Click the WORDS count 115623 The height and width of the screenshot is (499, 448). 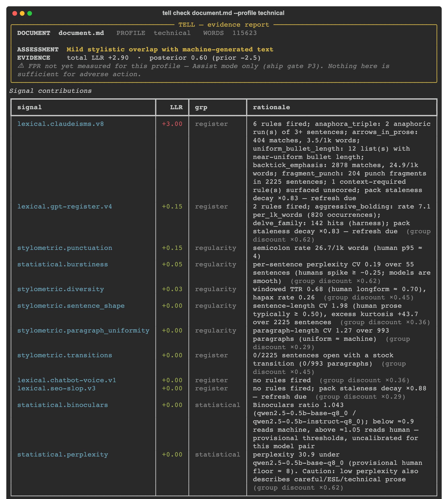click(245, 33)
